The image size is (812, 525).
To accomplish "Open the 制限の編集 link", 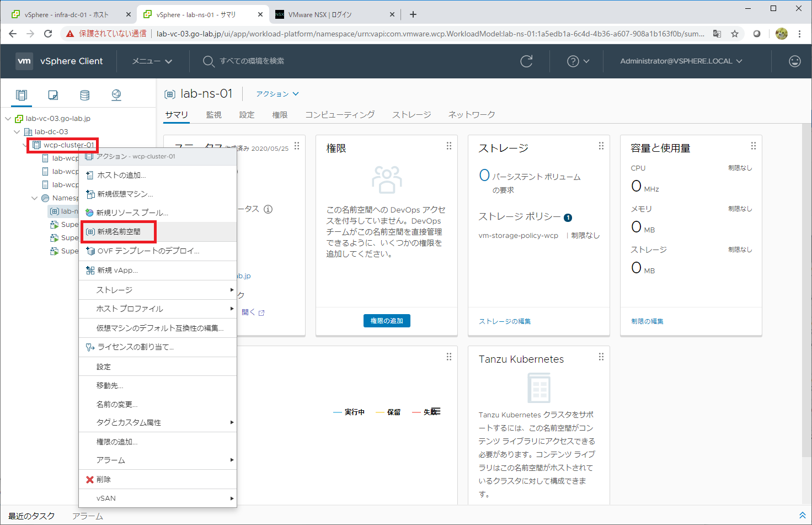I will [647, 321].
